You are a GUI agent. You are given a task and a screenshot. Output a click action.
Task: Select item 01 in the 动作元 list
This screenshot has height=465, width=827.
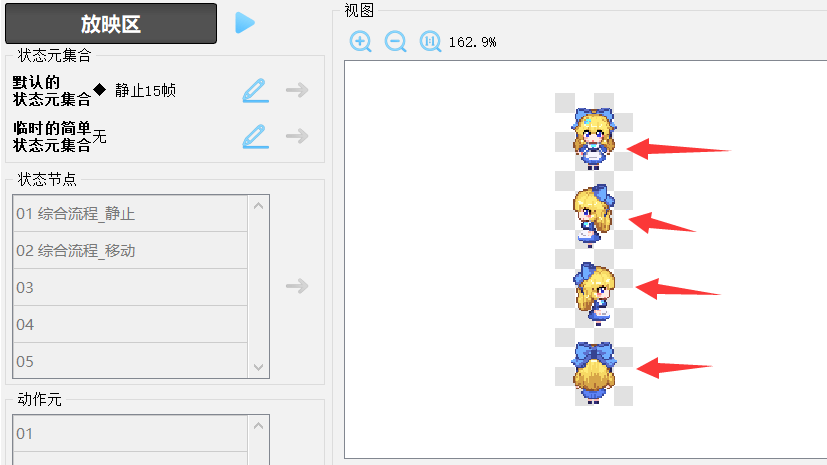coord(129,434)
